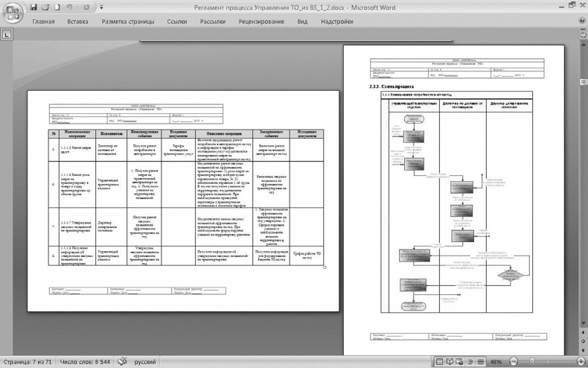Switch to Print Layout view
The width and height of the screenshot is (588, 368).
pos(441,361)
